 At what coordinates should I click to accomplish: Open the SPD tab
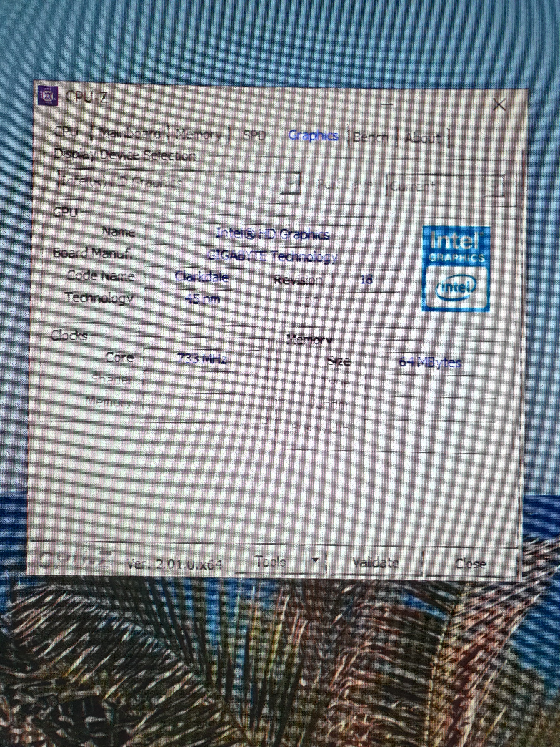(x=254, y=135)
